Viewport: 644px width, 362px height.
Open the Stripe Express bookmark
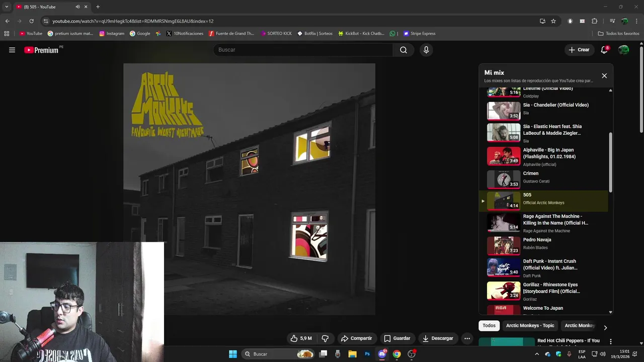pos(419,34)
